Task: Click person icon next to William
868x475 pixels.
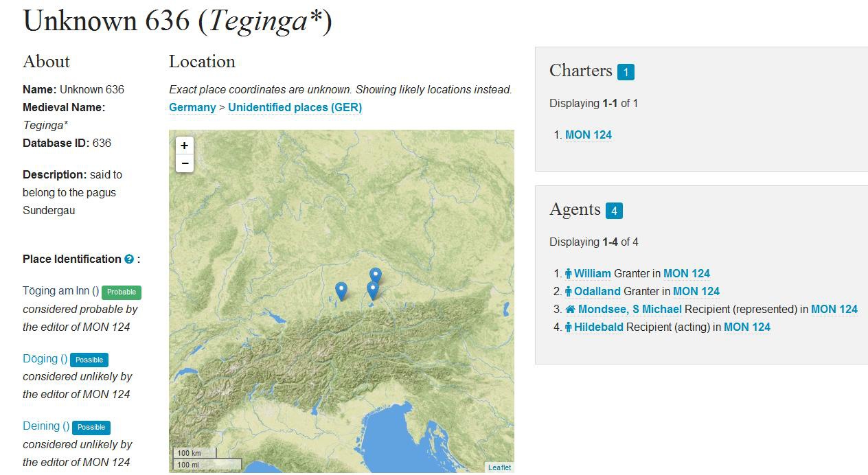Action: (568, 274)
